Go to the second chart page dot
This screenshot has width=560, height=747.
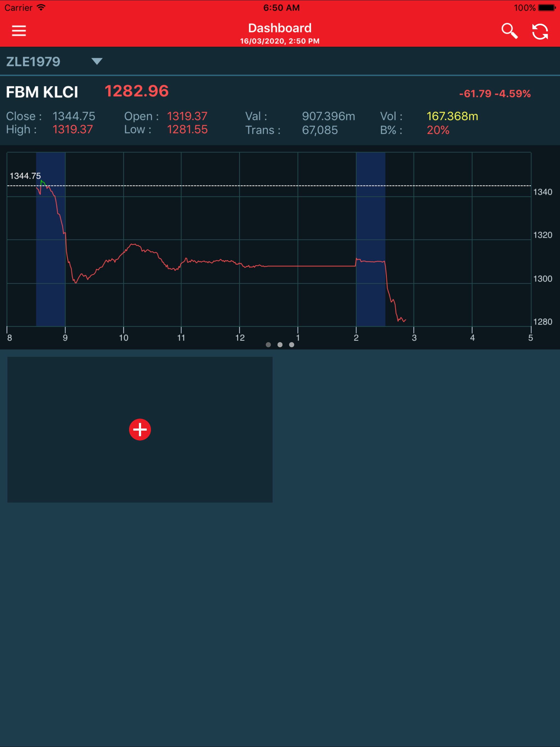point(280,345)
